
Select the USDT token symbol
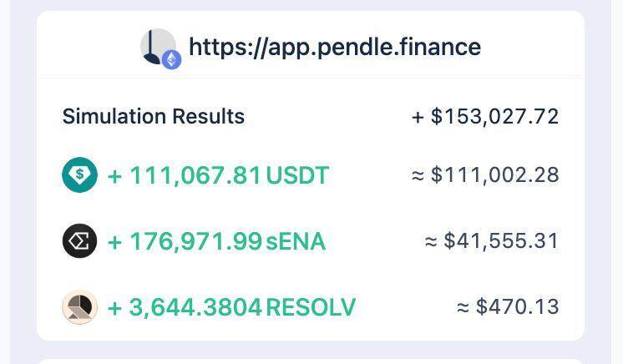coord(297,175)
